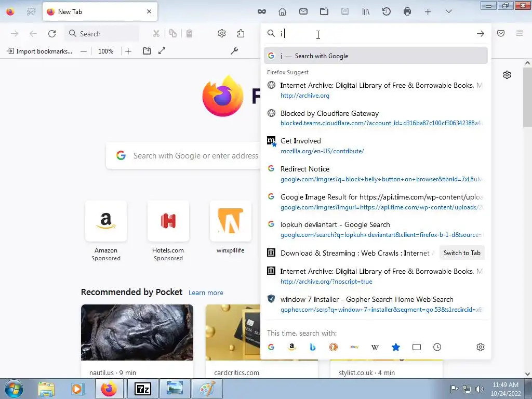Click the Print icon
532x399 pixels.
pos(407,11)
